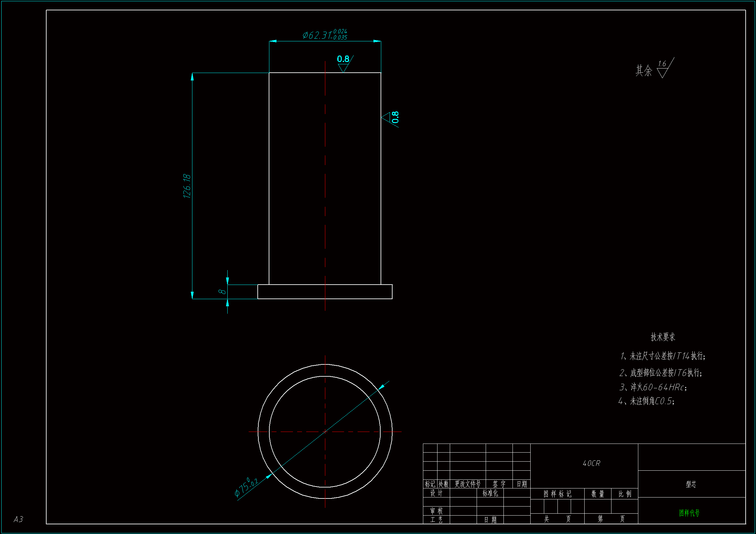Select the 技术要求 heading text
Image resolution: width=756 pixels, height=534 pixels.
(x=663, y=337)
